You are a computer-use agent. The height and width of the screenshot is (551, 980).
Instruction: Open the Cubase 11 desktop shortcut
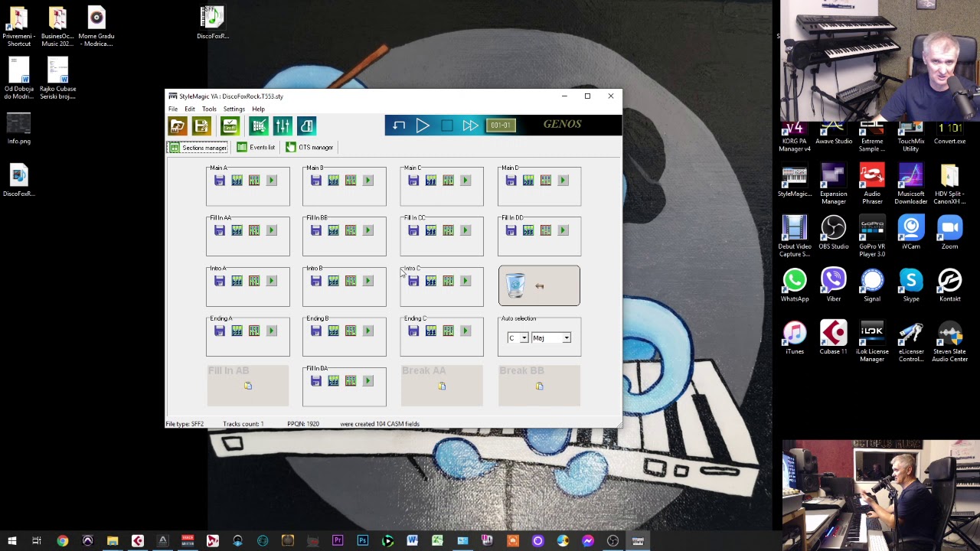[x=833, y=337]
